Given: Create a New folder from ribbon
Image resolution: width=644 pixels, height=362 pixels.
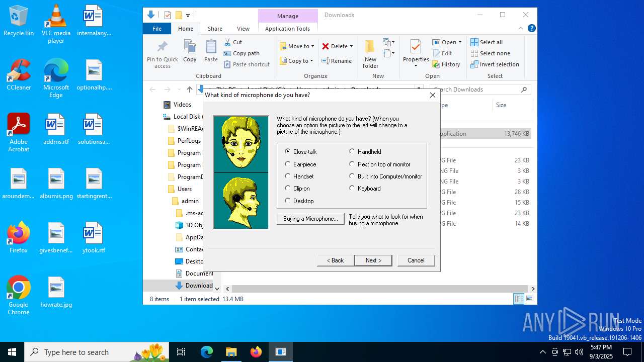Looking at the screenshot, I should coord(370,54).
